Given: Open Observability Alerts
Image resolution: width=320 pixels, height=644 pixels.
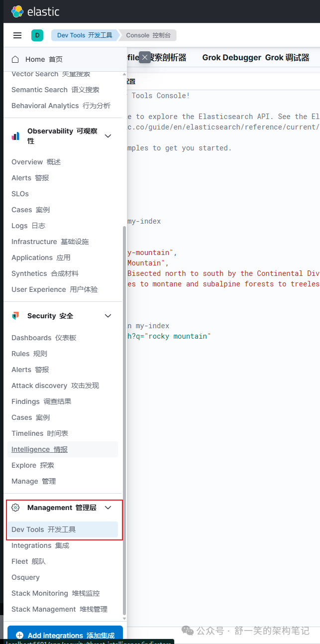Looking at the screenshot, I should pos(30,178).
